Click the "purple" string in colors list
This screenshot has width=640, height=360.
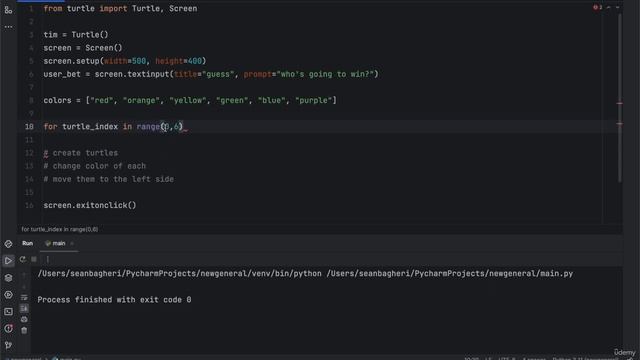pos(313,100)
